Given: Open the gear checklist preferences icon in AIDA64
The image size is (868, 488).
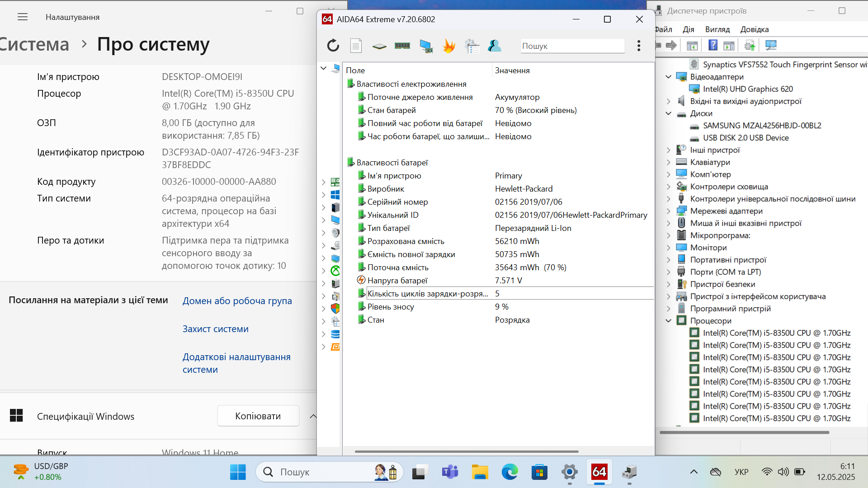Looking at the screenshot, I should click(x=472, y=46).
